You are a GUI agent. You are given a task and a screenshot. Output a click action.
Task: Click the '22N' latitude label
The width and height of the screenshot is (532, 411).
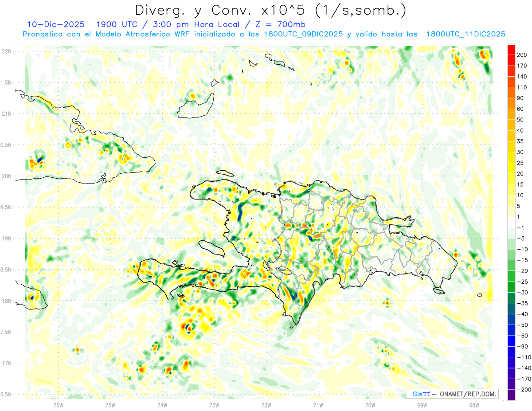pyautogui.click(x=6, y=51)
